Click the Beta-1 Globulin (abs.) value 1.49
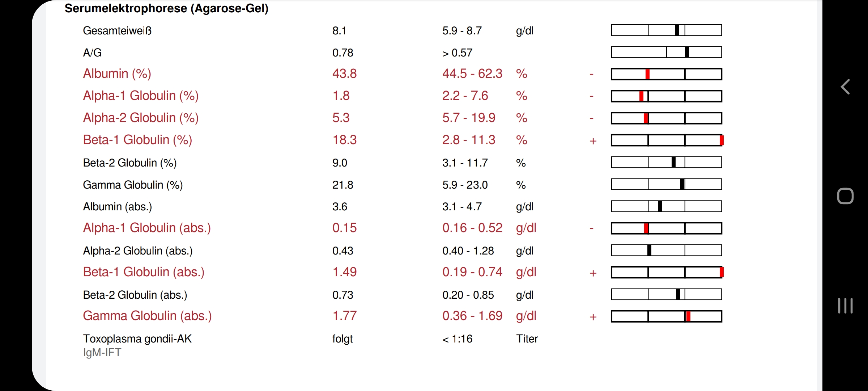This screenshot has width=868, height=391. point(345,272)
